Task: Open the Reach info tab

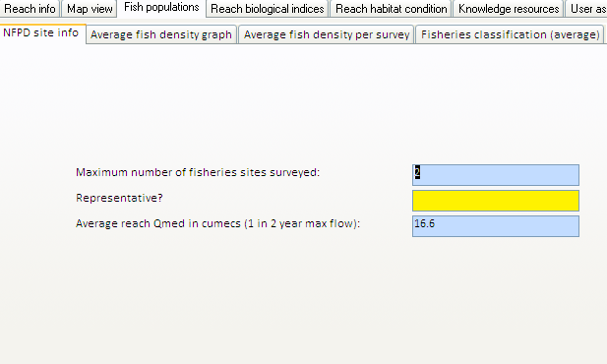Action: click(30, 9)
